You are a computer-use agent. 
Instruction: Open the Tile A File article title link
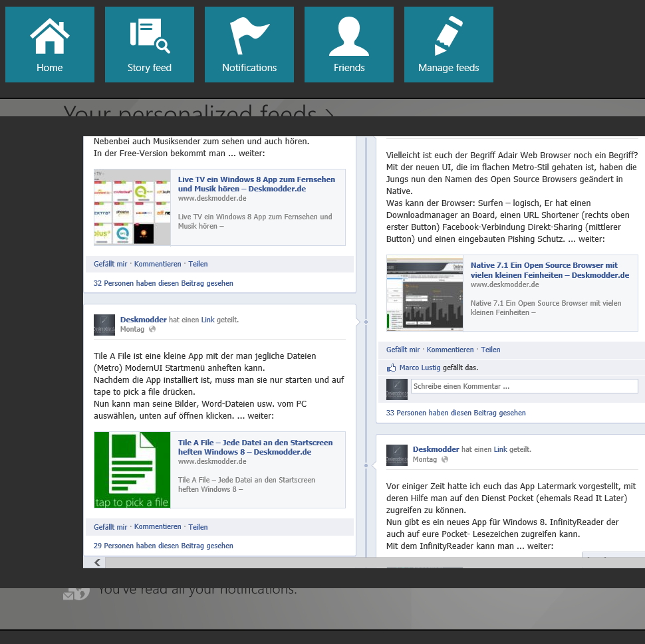pos(255,447)
